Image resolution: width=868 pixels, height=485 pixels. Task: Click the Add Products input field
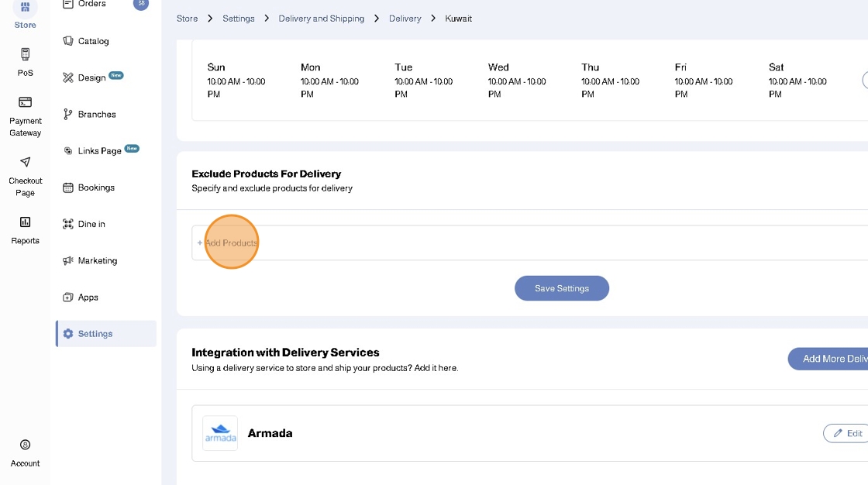coord(527,242)
